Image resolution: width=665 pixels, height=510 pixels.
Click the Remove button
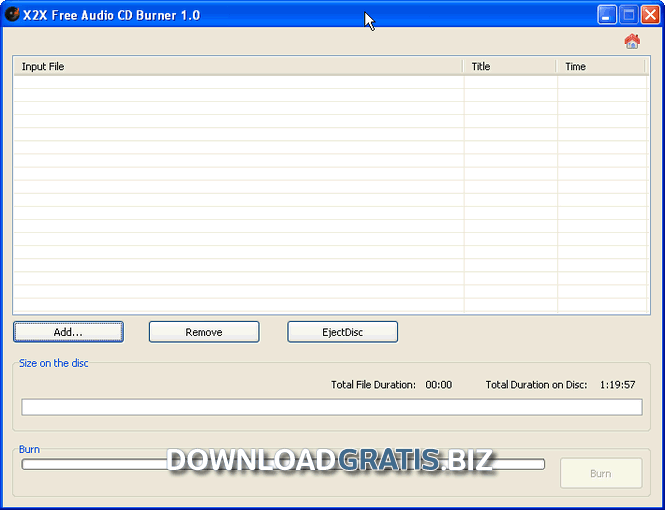coord(204,332)
